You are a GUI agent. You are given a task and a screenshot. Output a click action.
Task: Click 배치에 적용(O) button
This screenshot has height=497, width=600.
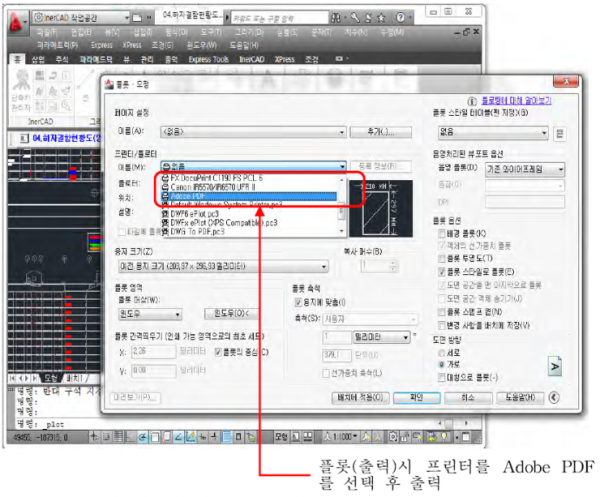tap(360, 398)
